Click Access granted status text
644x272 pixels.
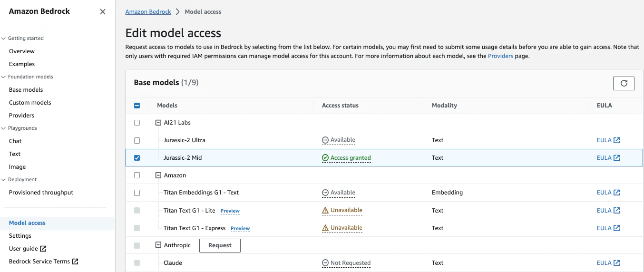[x=351, y=158]
